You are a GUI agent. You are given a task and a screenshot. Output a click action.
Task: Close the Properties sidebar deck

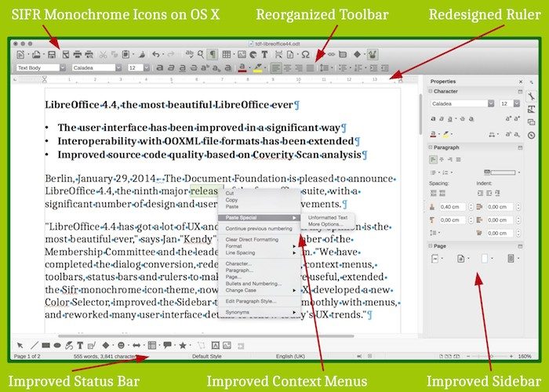point(521,82)
